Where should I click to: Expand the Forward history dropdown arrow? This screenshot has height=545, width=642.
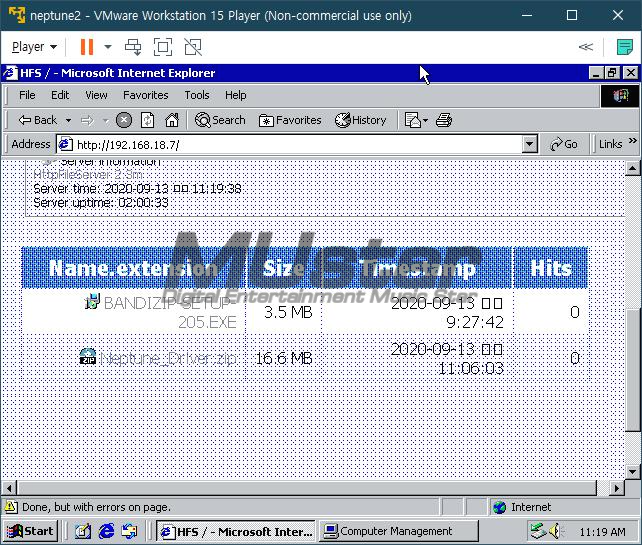106,120
